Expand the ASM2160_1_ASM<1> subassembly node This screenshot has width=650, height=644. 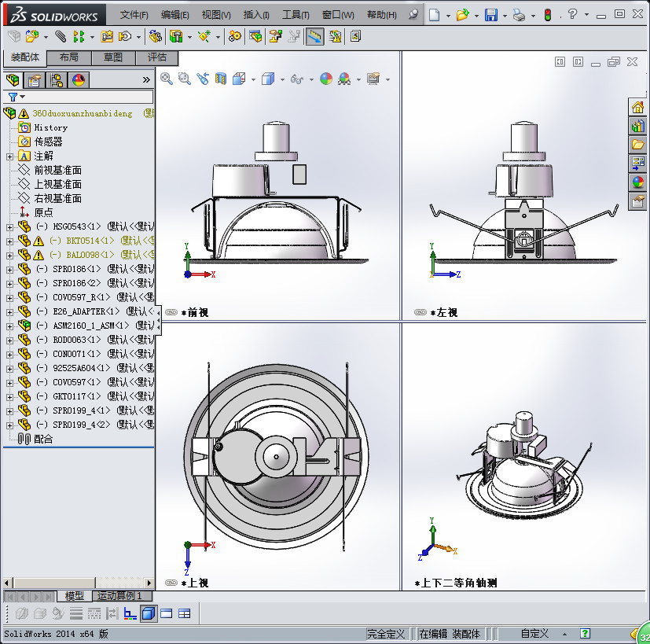click(9, 326)
